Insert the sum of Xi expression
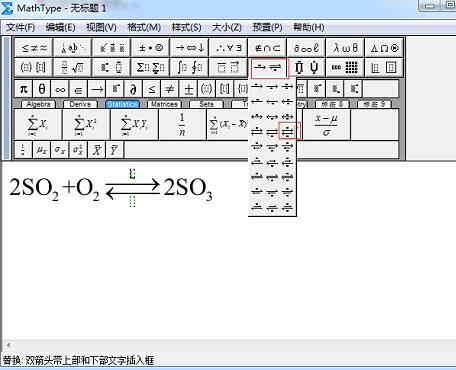The height and width of the screenshot is (370, 456). 38,124
